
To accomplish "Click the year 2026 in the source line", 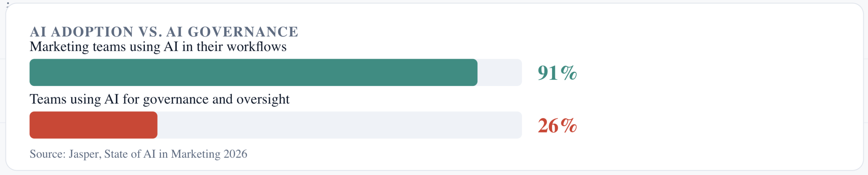I will (236, 154).
